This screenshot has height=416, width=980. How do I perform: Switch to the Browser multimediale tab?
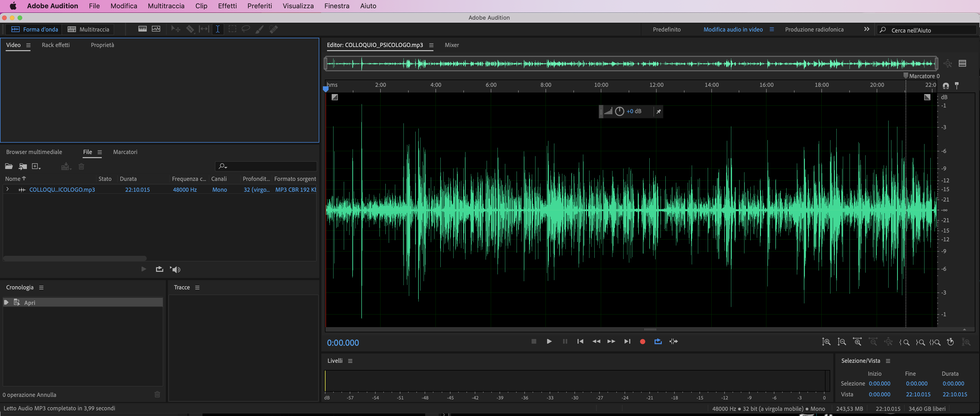(34, 152)
